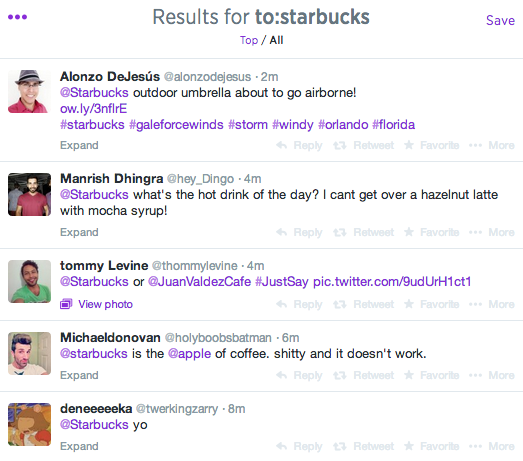
Task: Open More options on Manrish Dhingra's tweet
Action: (492, 233)
